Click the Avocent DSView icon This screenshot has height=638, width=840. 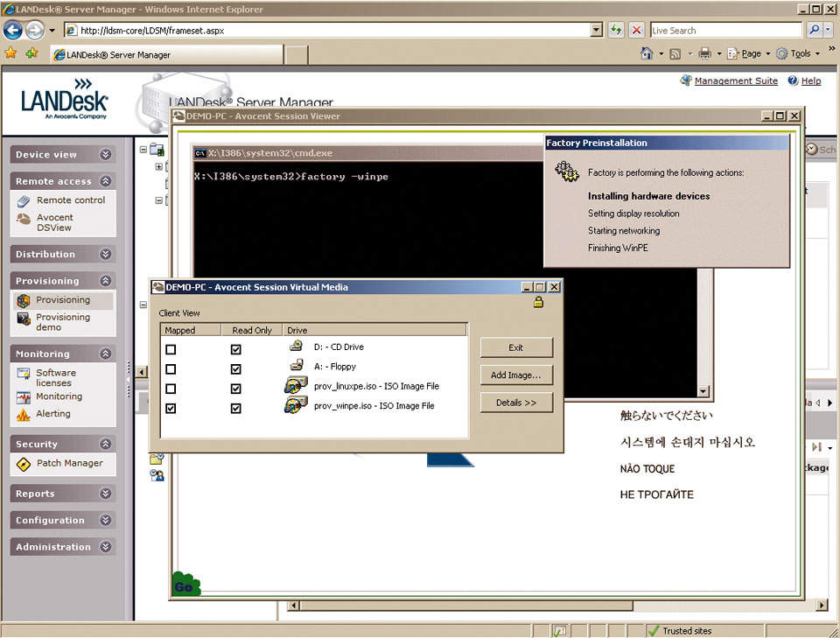(24, 220)
